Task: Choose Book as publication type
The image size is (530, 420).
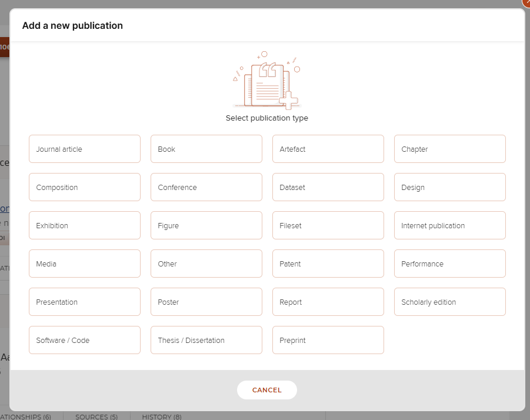Action: [x=206, y=149]
